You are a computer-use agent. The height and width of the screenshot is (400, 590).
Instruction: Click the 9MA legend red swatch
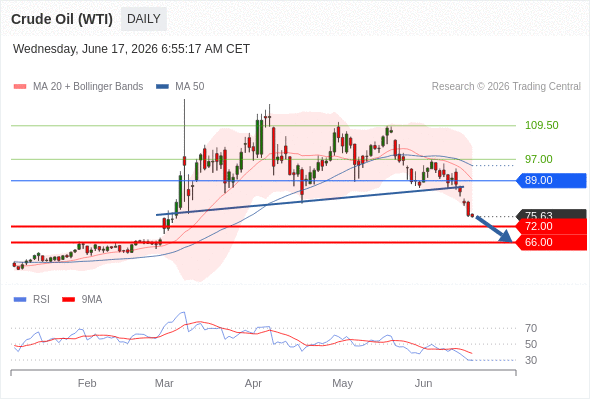pos(68,300)
